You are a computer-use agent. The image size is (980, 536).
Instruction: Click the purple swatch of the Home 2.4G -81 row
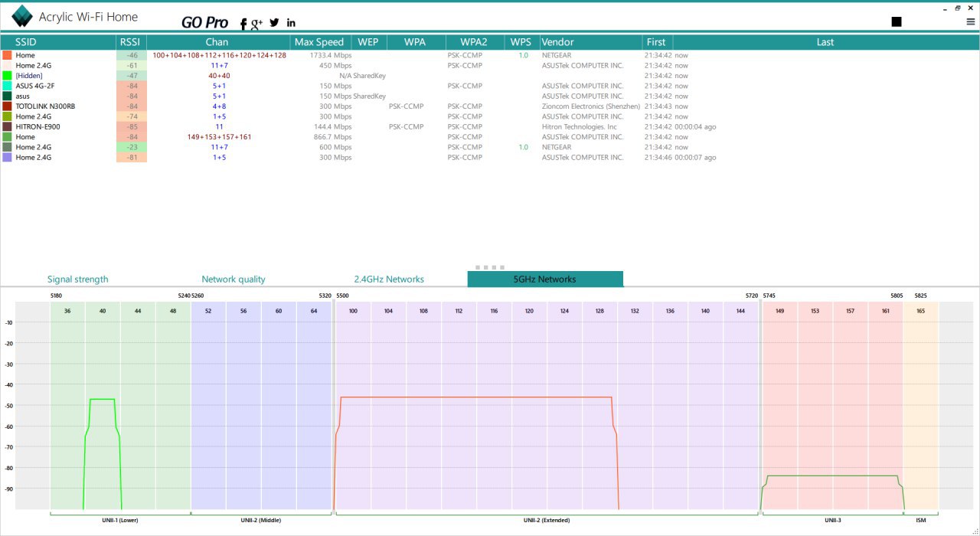coord(7,157)
